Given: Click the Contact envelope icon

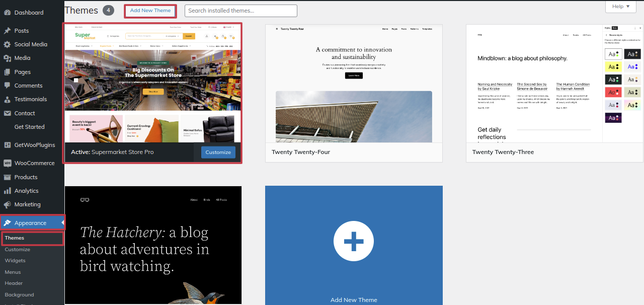Looking at the screenshot, I should (x=7, y=113).
